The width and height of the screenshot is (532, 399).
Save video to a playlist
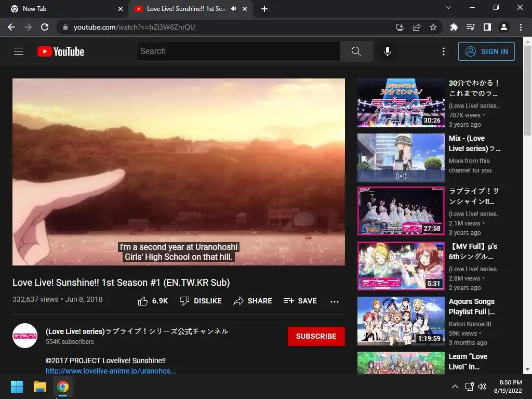(300, 301)
